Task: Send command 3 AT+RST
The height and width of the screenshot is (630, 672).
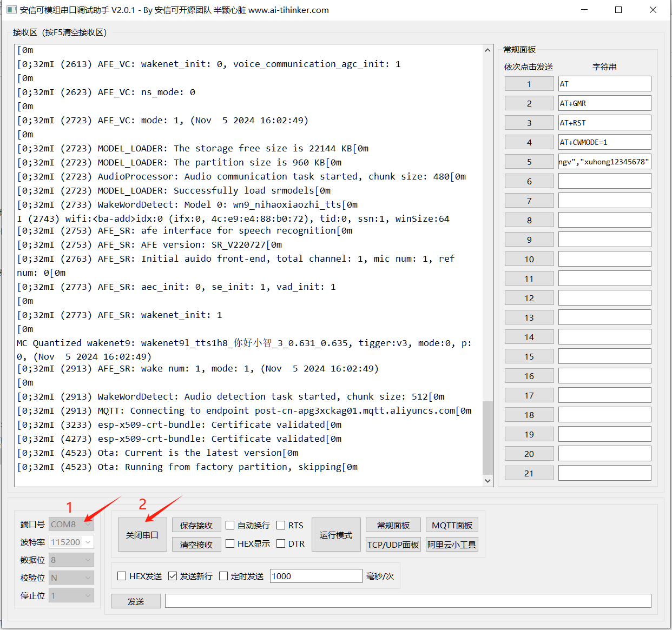Action: tap(529, 123)
